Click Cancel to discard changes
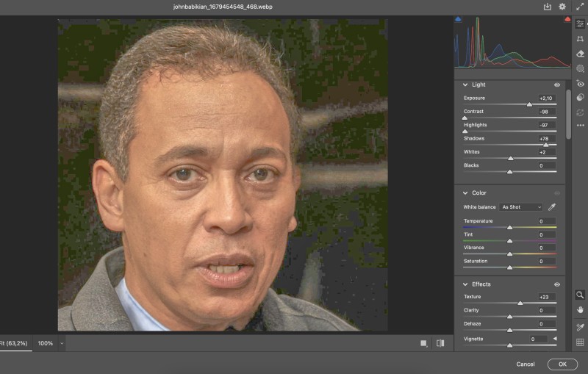588x374 pixels. [x=526, y=364]
